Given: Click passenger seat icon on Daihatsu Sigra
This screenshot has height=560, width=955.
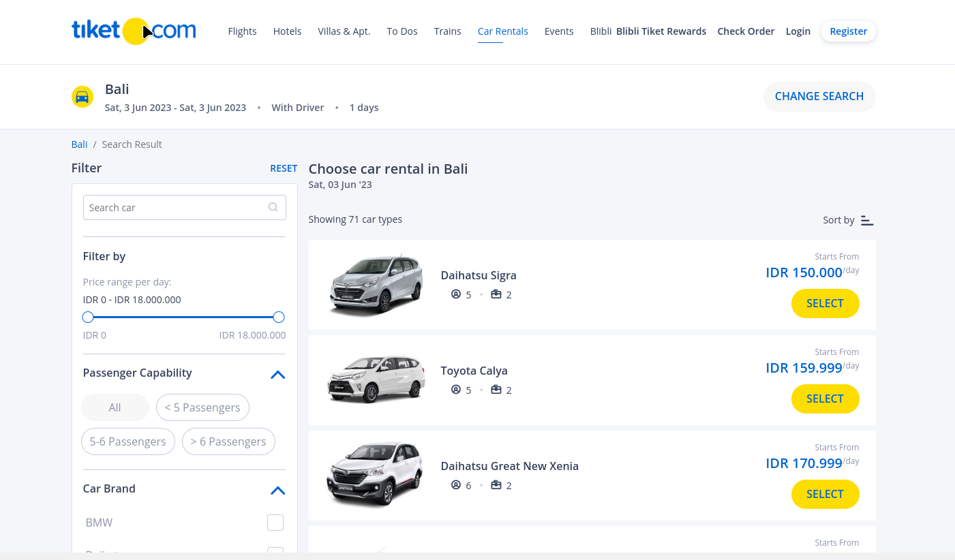Looking at the screenshot, I should [x=456, y=294].
